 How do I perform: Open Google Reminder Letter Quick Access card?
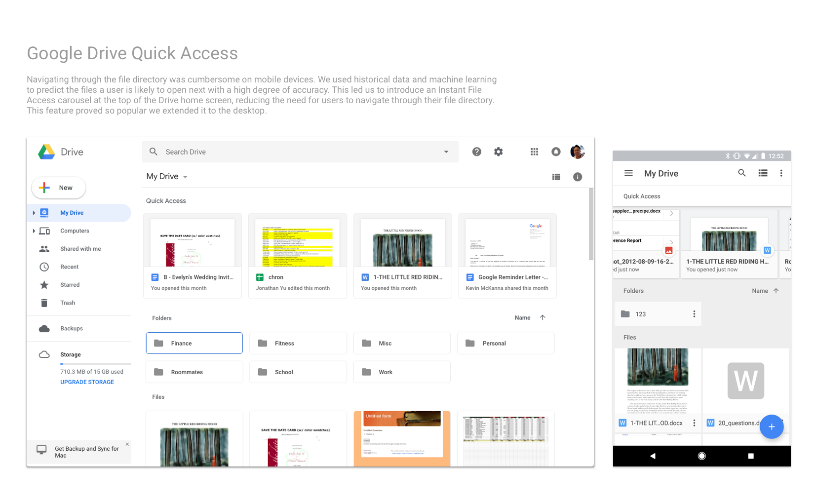click(x=507, y=256)
